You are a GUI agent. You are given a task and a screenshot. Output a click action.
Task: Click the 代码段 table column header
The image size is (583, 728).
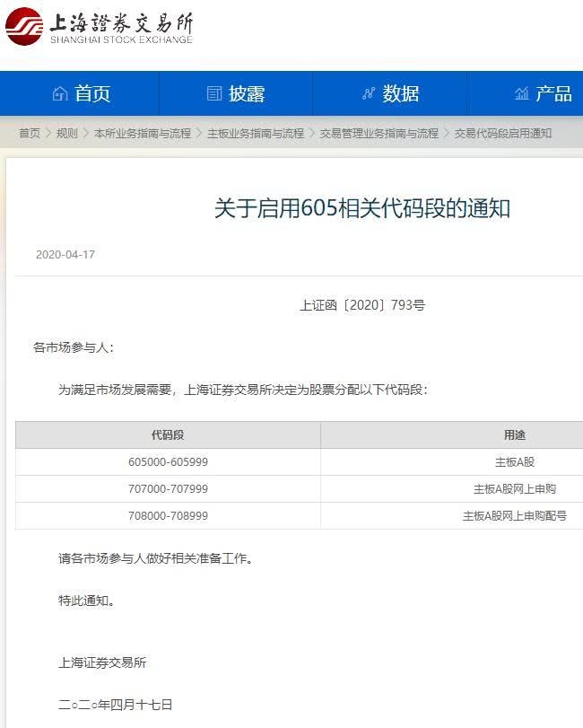pyautogui.click(x=168, y=435)
